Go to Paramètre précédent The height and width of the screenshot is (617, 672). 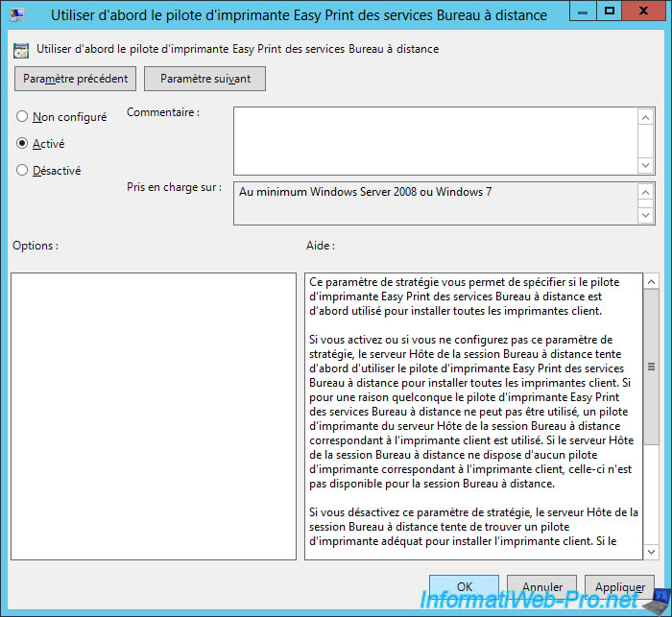(x=75, y=79)
